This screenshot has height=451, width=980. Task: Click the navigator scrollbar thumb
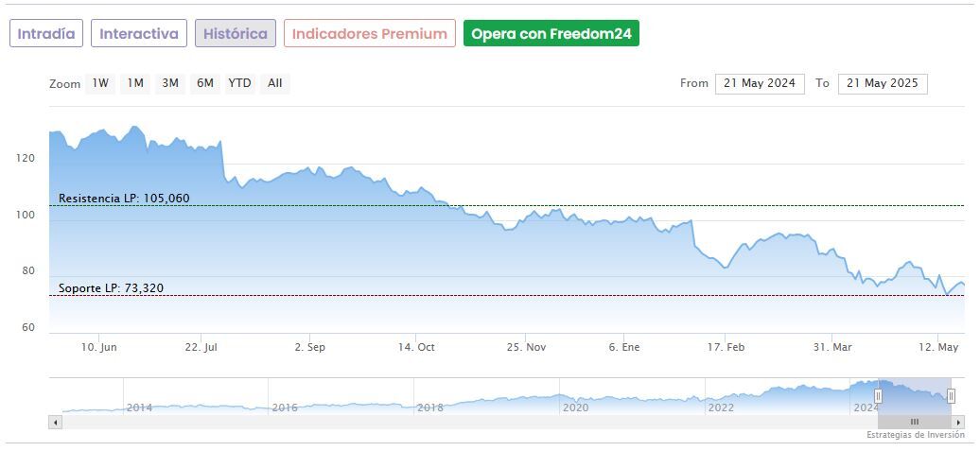[x=914, y=422]
